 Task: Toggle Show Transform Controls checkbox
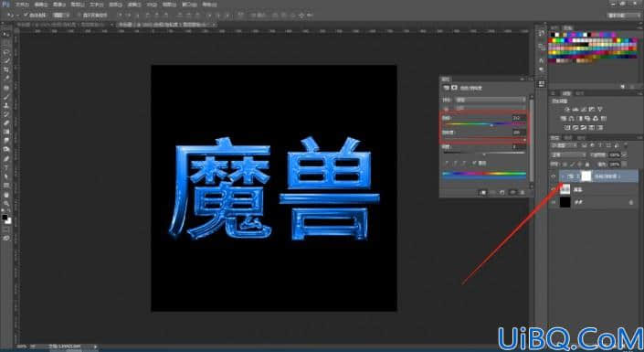[x=79, y=15]
